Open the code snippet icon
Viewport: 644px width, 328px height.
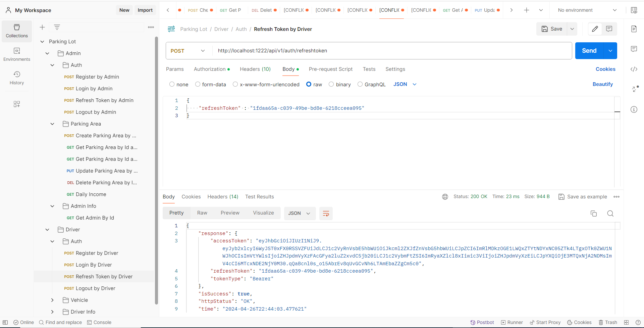click(634, 69)
